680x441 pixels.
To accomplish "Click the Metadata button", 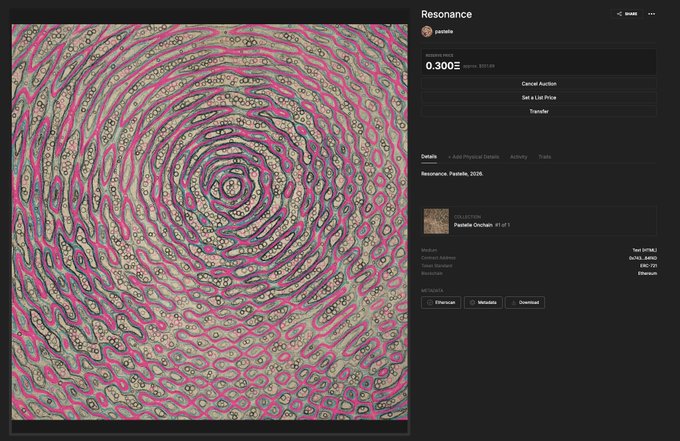I will (483, 303).
